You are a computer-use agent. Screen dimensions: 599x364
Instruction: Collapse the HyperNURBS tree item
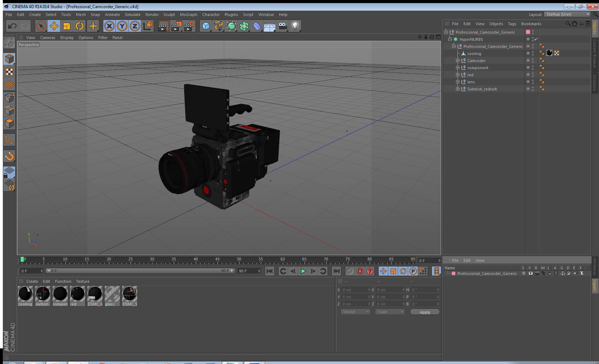[450, 39]
